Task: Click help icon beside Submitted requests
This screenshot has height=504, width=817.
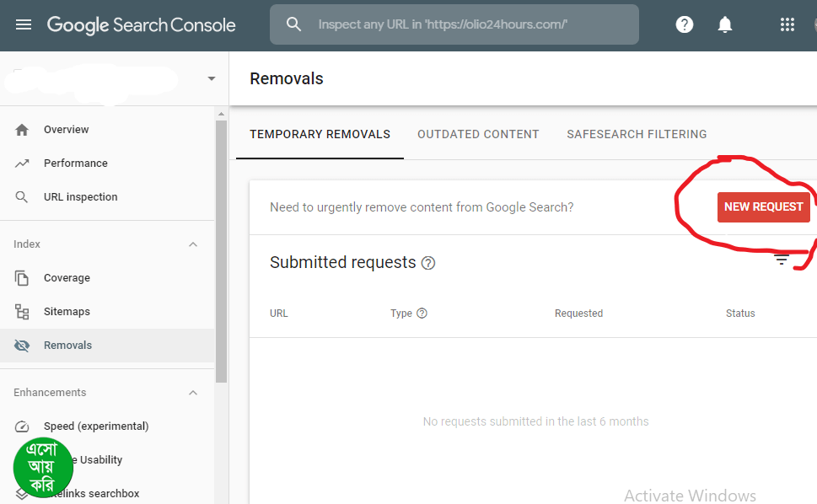Action: pos(428,263)
